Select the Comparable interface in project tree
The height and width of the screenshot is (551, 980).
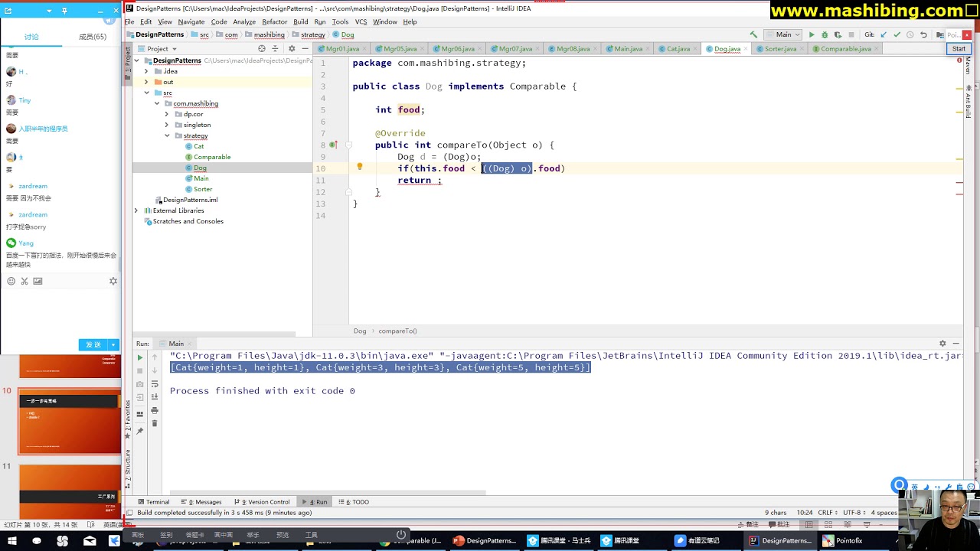pos(211,157)
